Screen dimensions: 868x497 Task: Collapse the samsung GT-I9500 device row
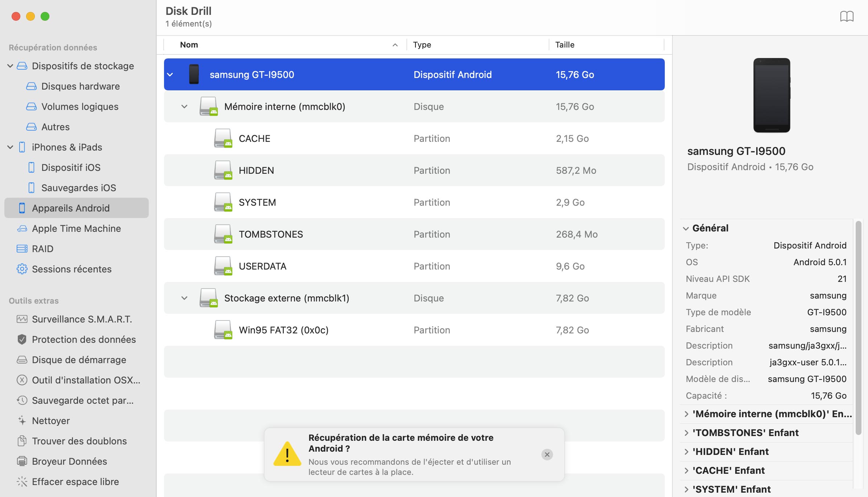pyautogui.click(x=170, y=75)
